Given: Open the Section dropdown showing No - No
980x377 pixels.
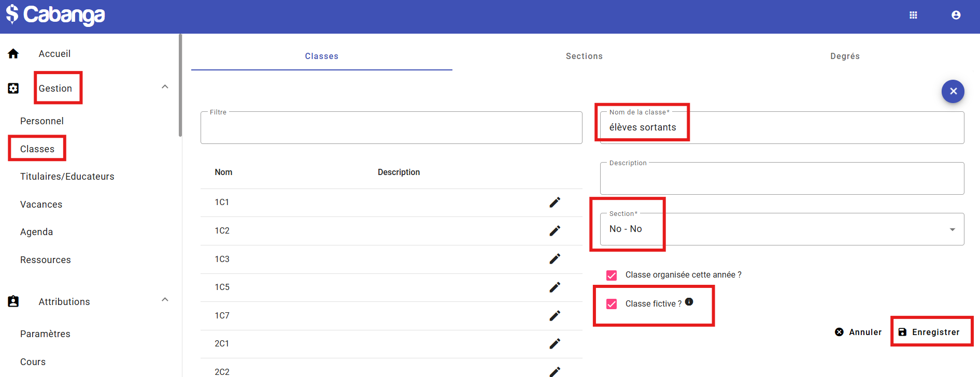Looking at the screenshot, I should click(782, 229).
